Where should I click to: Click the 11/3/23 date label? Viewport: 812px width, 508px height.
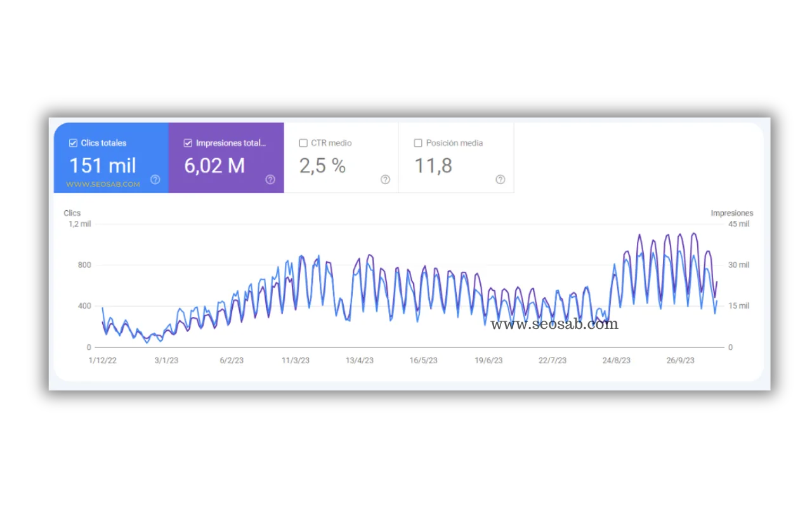(296, 361)
